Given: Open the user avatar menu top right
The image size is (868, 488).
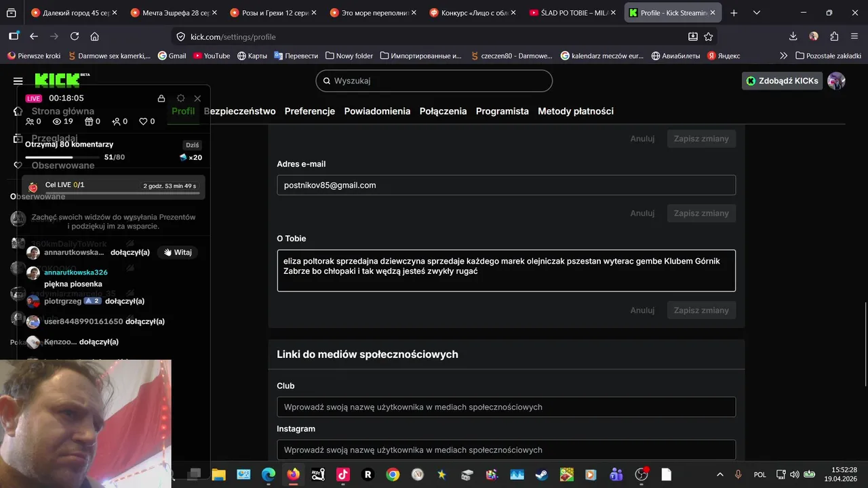Looking at the screenshot, I should pos(837,81).
